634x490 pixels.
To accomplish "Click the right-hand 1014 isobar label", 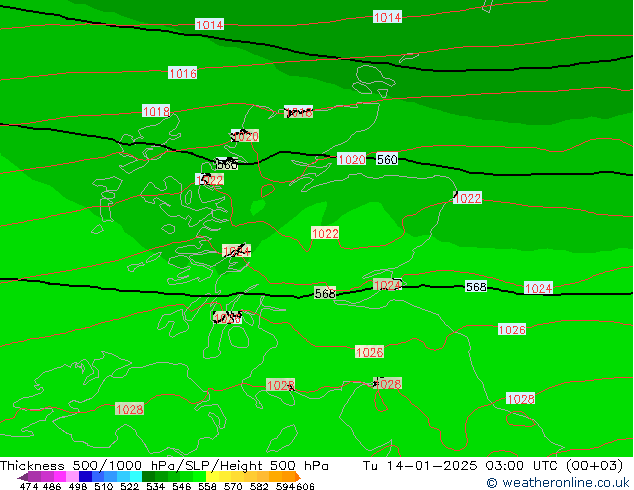I will (387, 17).
